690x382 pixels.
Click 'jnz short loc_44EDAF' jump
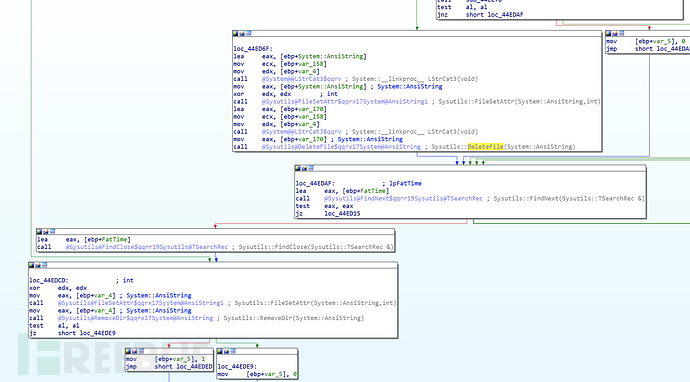480,15
